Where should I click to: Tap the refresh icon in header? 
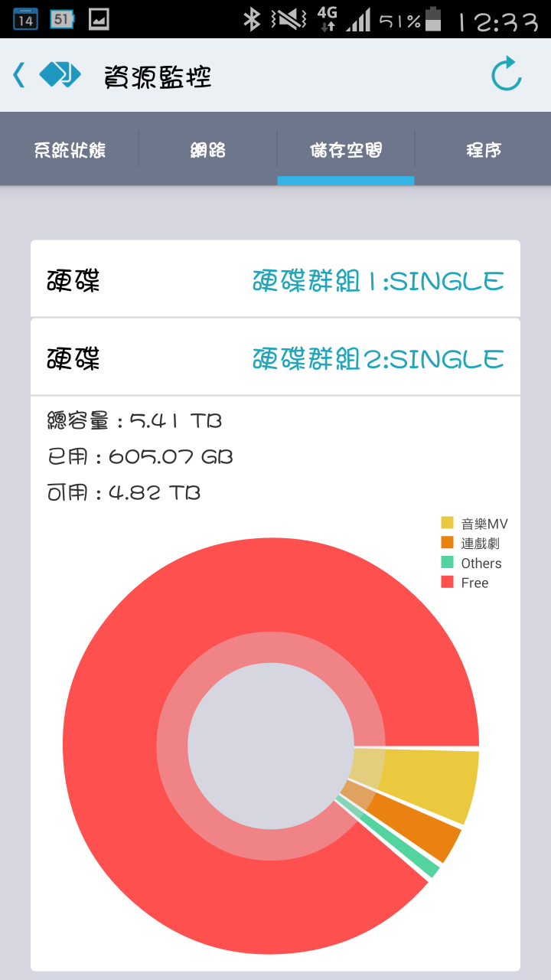(506, 75)
